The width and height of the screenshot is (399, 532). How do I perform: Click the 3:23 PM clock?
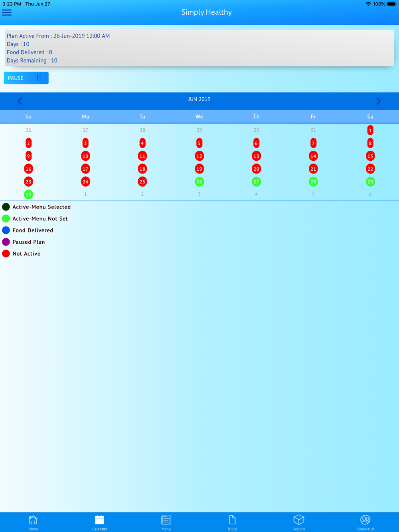12,4
